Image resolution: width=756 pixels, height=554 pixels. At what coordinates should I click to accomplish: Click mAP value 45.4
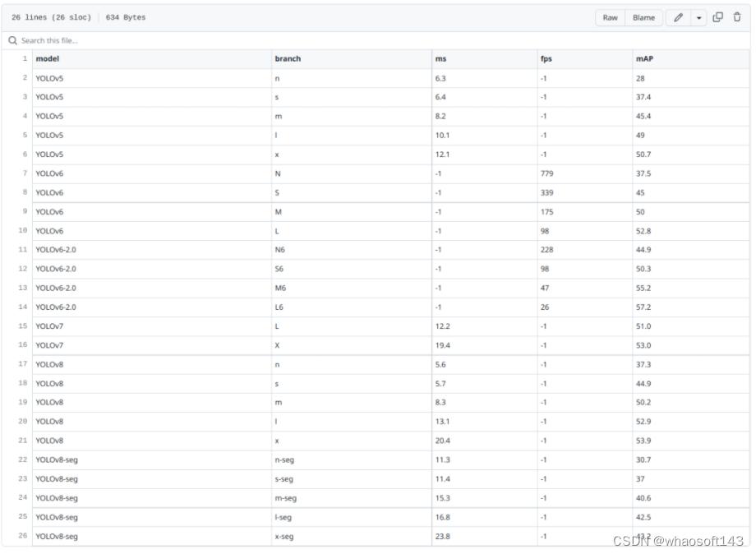pos(643,116)
